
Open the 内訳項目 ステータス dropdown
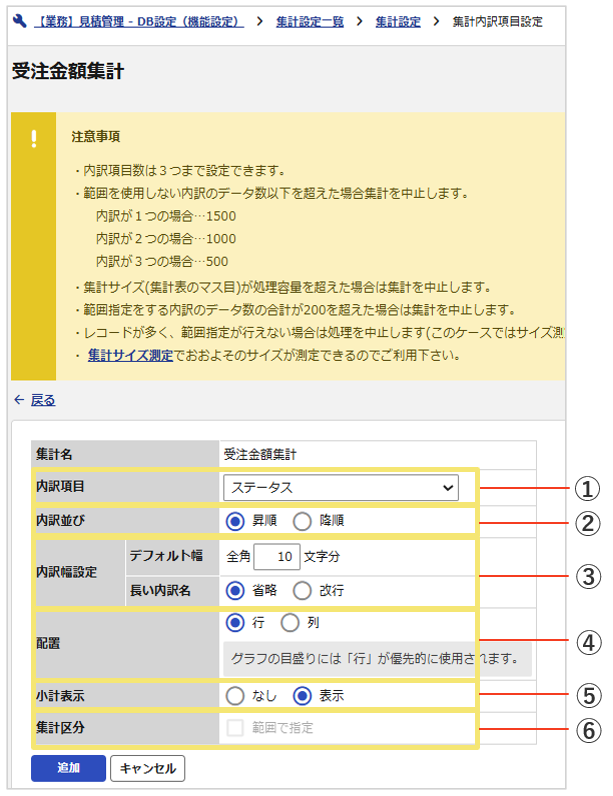pyautogui.click(x=341, y=488)
